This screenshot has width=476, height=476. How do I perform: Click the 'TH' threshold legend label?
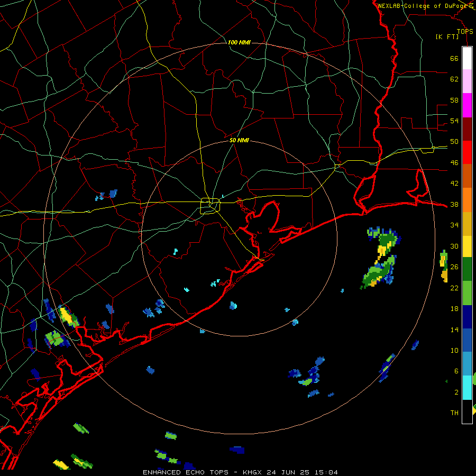click(x=454, y=413)
